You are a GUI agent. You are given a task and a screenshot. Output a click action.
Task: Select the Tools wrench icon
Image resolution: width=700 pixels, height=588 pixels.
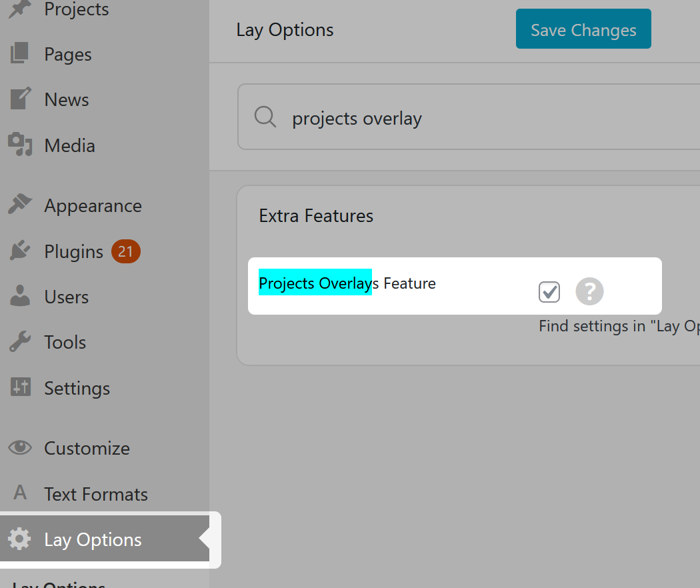pos(20,341)
